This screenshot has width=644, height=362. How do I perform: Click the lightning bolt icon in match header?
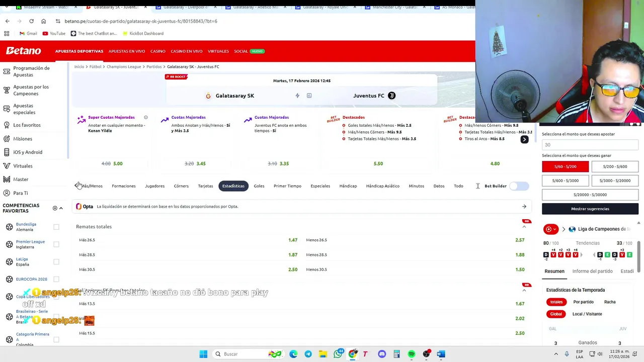click(297, 96)
